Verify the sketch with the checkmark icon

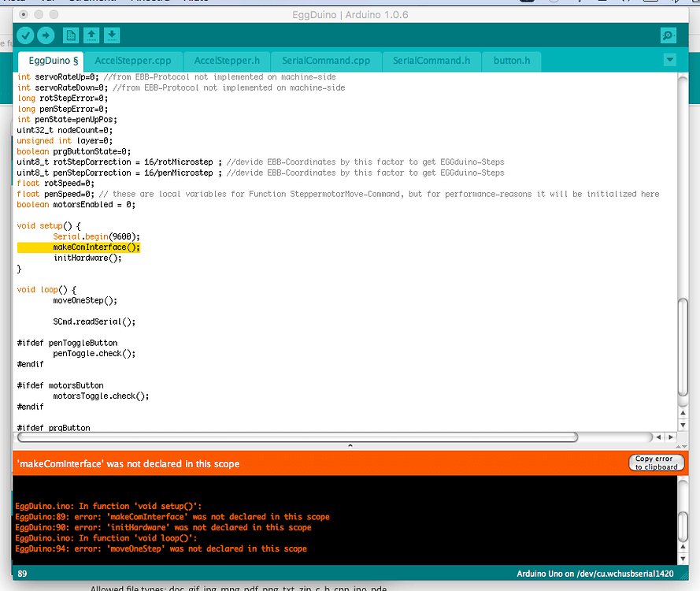[25, 35]
